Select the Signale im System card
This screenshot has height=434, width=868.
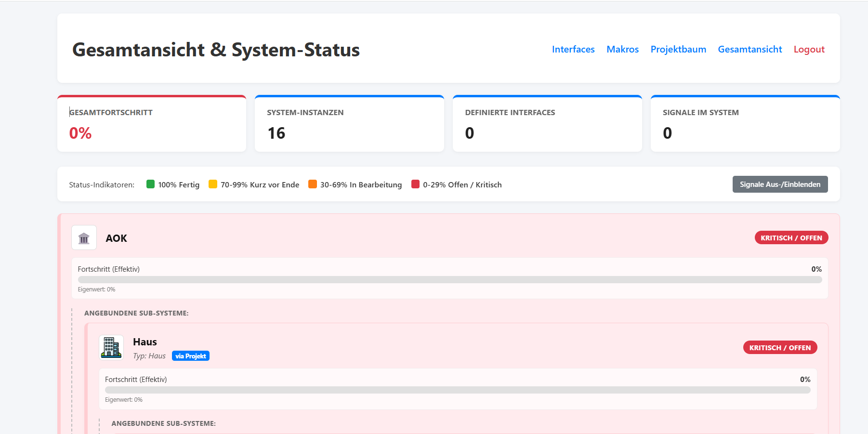coord(745,123)
